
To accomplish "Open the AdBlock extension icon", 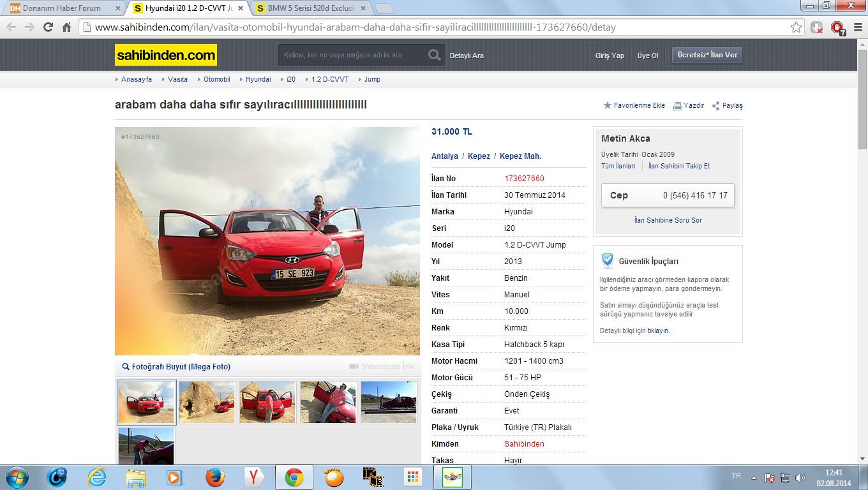I will (x=837, y=27).
